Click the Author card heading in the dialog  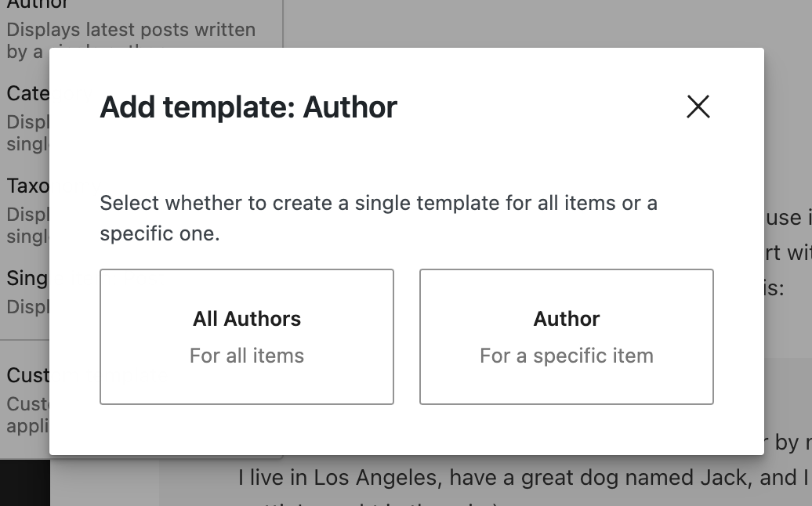click(566, 319)
